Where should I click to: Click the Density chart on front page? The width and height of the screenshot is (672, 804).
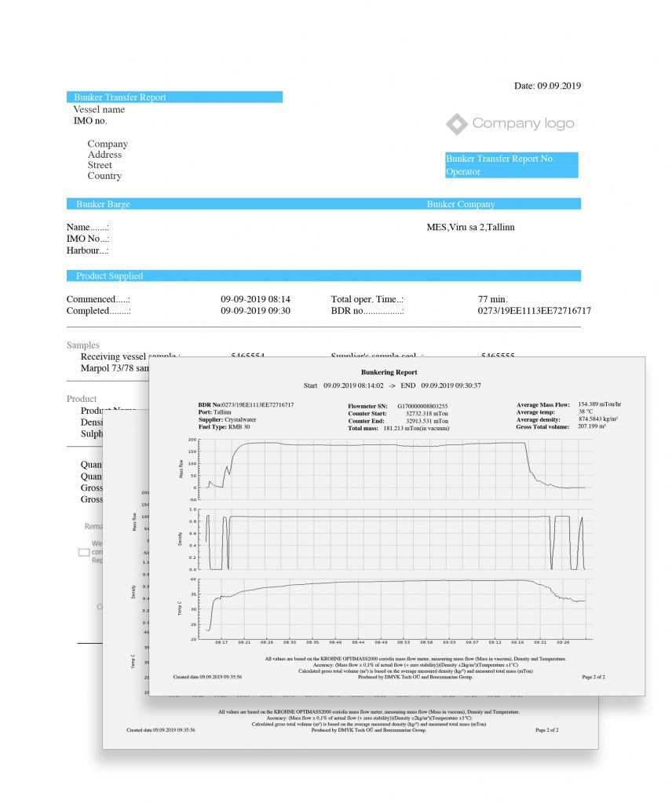[x=396, y=539]
